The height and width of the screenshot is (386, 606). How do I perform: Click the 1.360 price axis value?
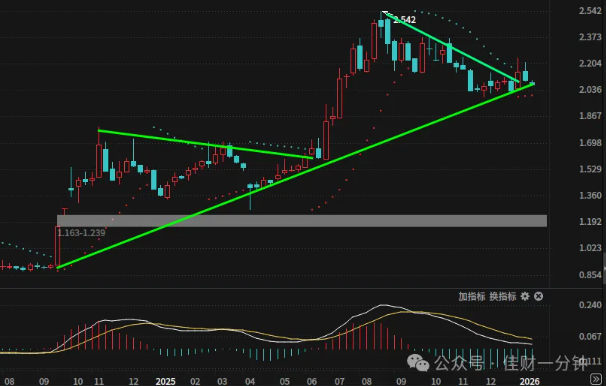pos(590,196)
